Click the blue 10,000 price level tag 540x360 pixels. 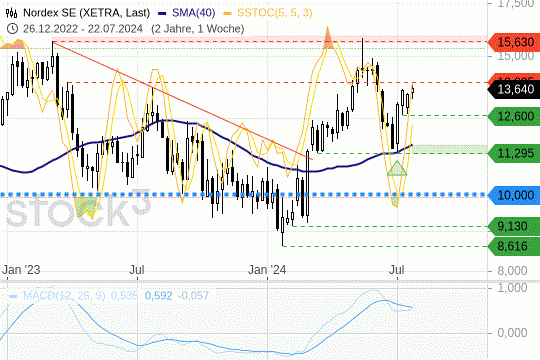tap(514, 195)
